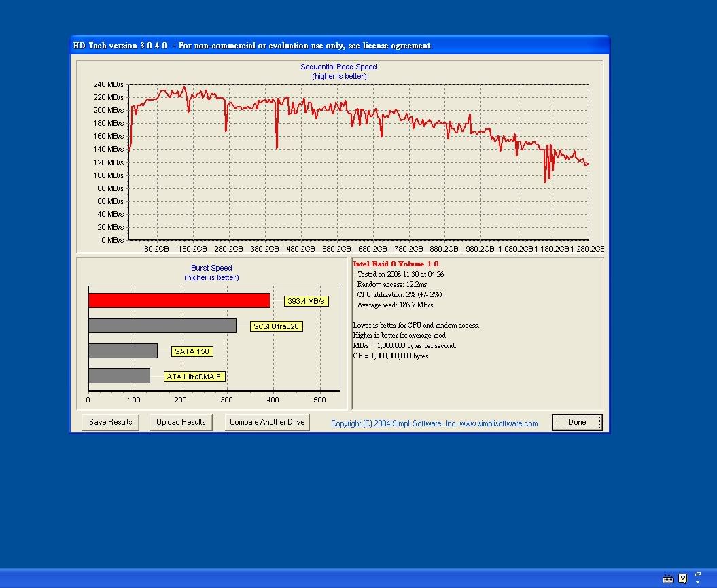Open the www.simplisoftware.com link
Viewport: 717px width, 588px height.
(x=498, y=423)
